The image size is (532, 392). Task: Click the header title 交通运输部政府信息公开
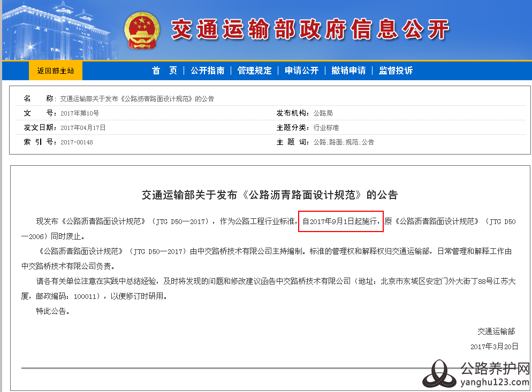tap(310, 29)
